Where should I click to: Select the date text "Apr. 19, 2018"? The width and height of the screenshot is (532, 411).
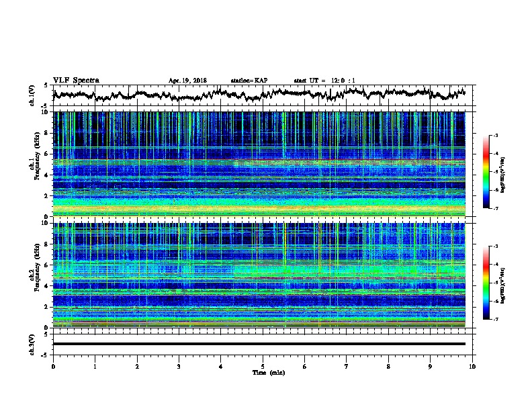[x=187, y=81]
